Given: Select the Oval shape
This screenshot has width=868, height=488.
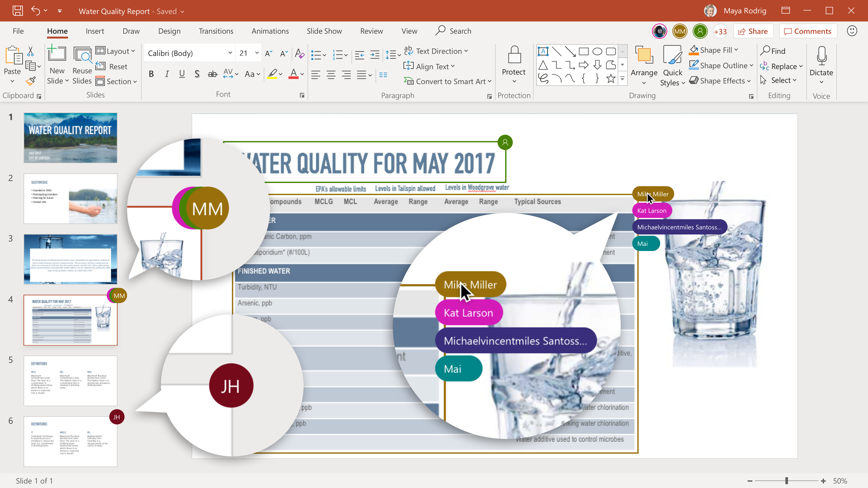Looking at the screenshot, I should tap(597, 51).
